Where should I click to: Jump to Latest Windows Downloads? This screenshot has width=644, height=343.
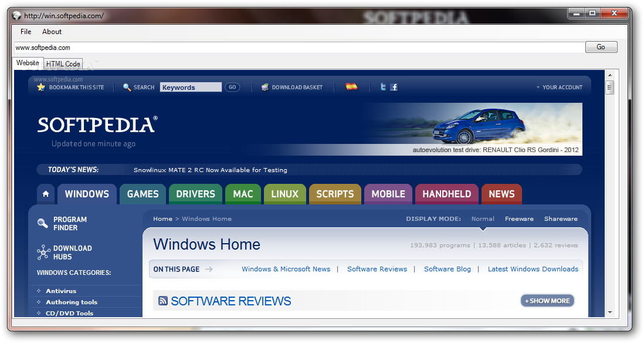coord(533,269)
